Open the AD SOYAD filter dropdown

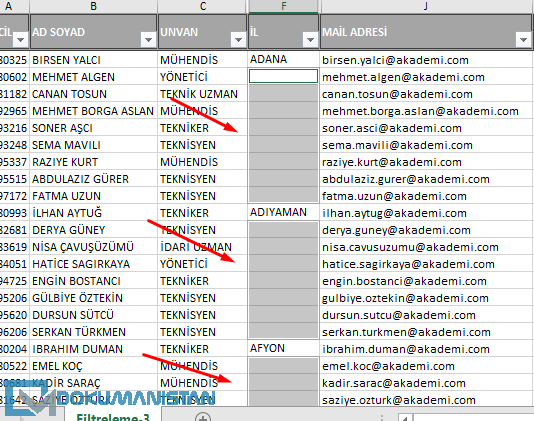[x=148, y=40]
